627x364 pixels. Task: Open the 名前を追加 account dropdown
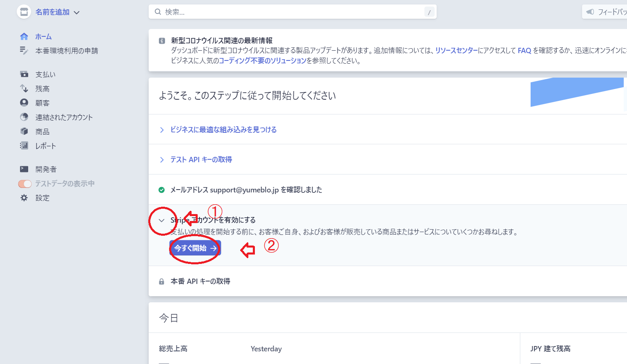pos(57,12)
